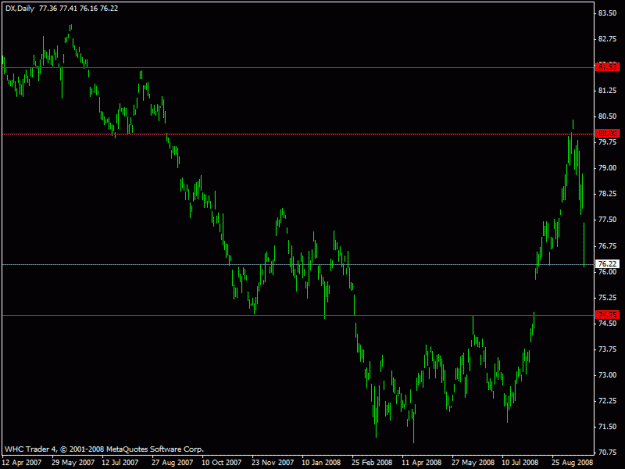
Task: Click the 80.50 price scale label
Action: [607, 116]
